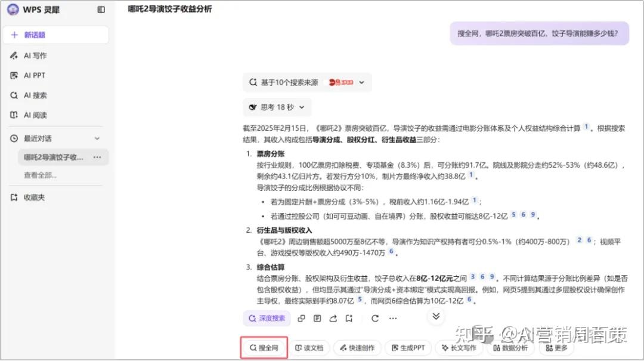Open citation 1 after 约38.8亿

click(x=470, y=175)
